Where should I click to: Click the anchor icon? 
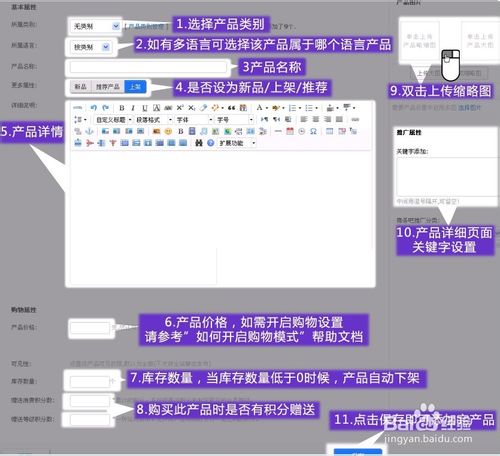89,131
